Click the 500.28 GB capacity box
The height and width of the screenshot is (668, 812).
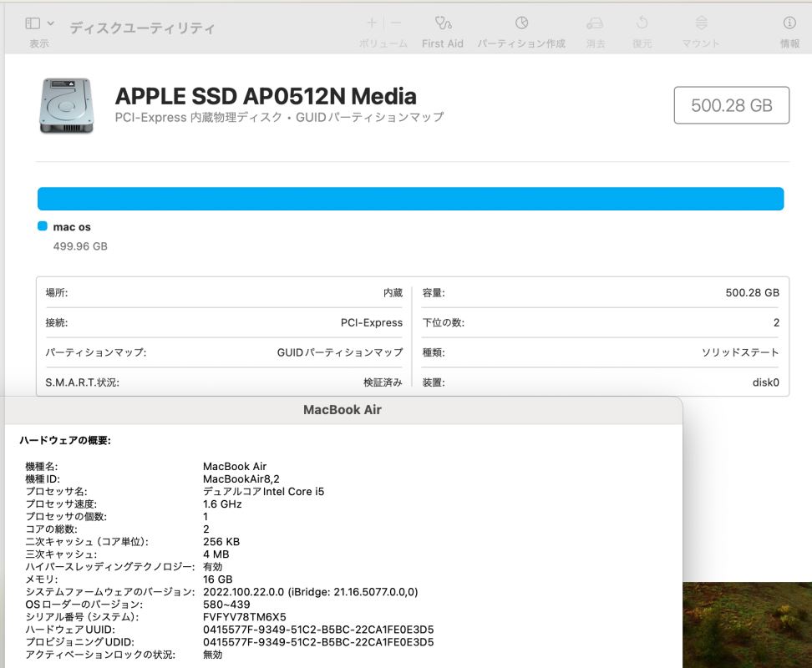tap(731, 105)
